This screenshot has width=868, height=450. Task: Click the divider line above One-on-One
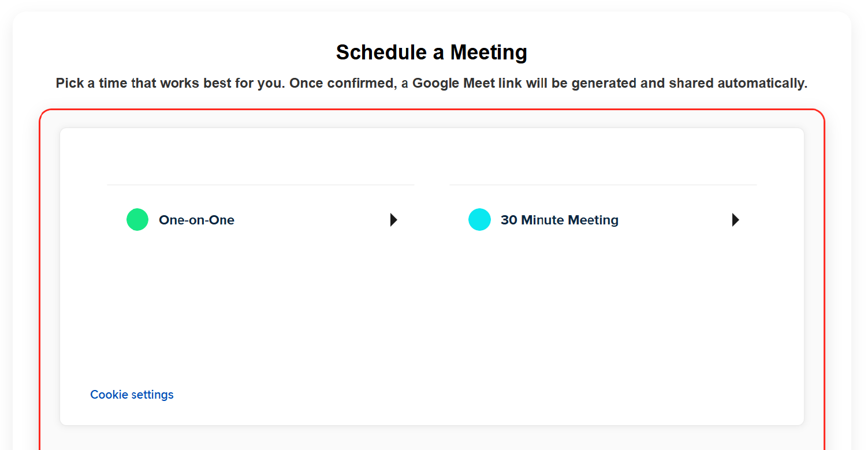click(x=260, y=185)
